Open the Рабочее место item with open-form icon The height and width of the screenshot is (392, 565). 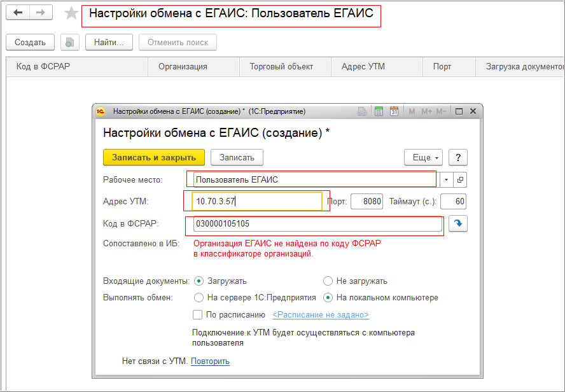pyautogui.click(x=460, y=180)
